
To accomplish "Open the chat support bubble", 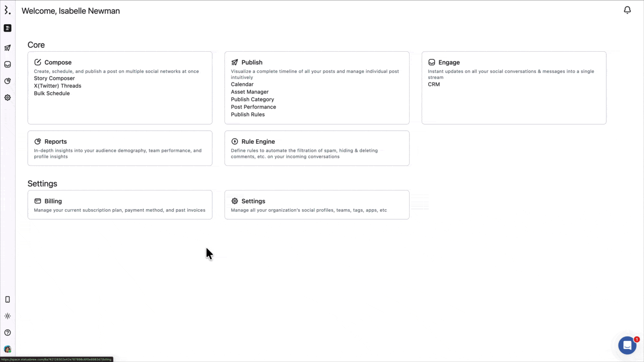I will click(x=627, y=345).
